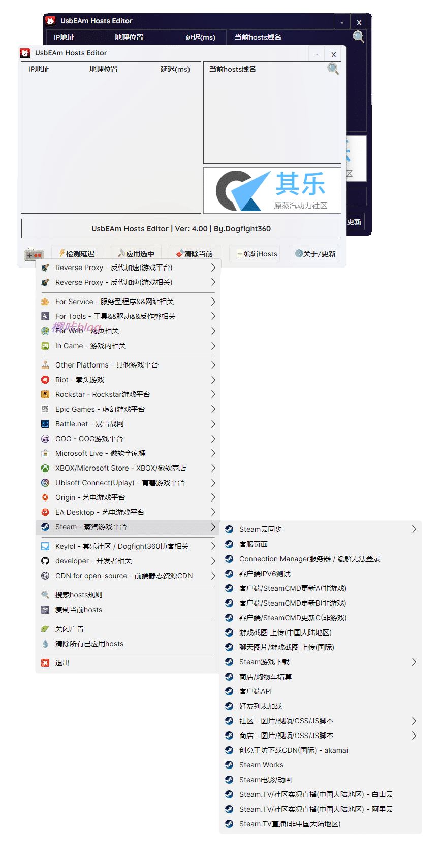The image size is (441, 868).
Task: Click the red exit icon beside 退出
Action: point(45,663)
